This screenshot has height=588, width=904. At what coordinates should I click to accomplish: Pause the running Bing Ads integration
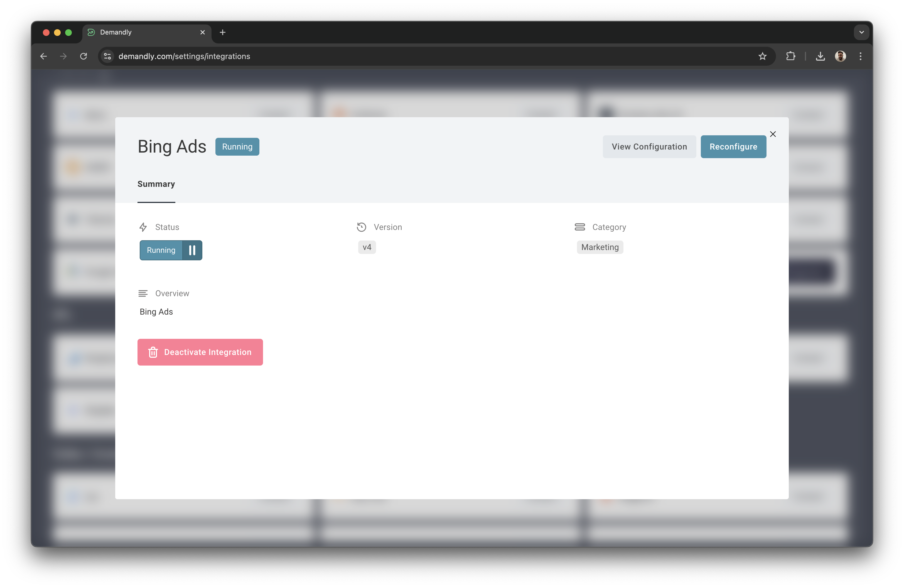pyautogui.click(x=192, y=250)
